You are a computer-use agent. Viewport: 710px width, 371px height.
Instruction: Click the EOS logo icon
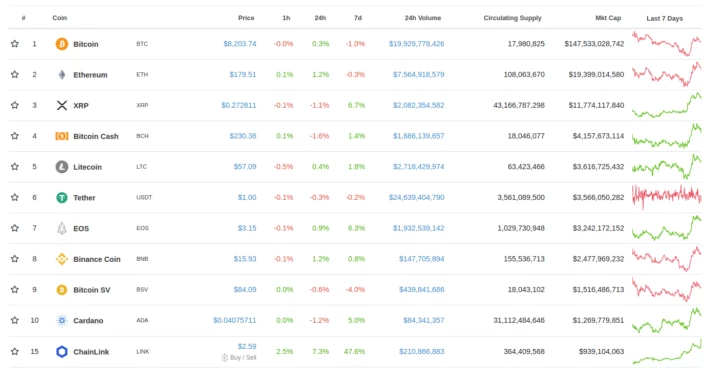coord(62,228)
